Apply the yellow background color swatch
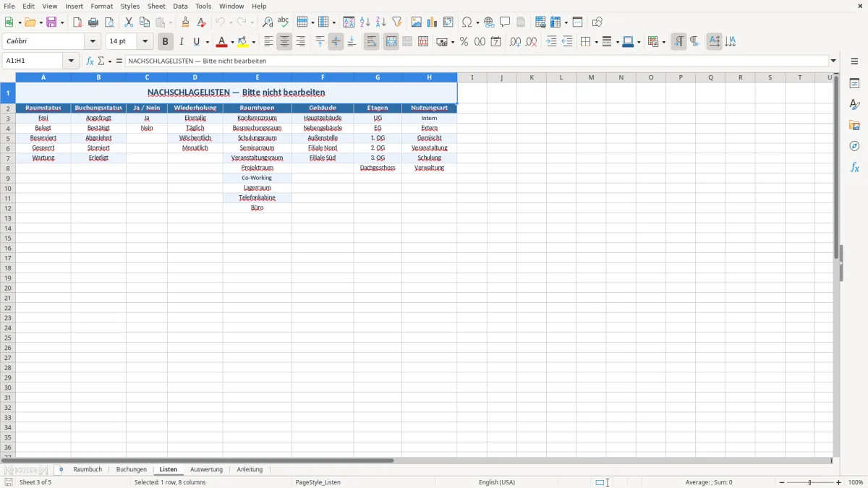868x488 pixels. (x=243, y=42)
